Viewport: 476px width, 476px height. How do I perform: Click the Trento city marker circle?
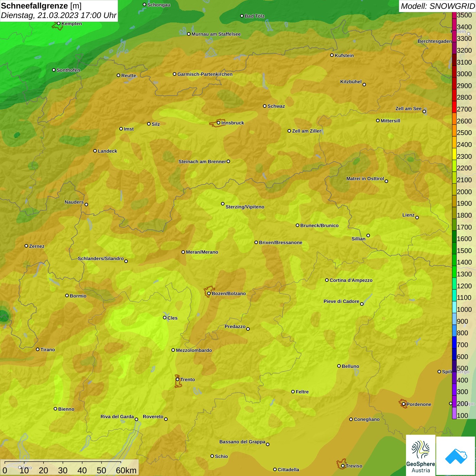177,379
